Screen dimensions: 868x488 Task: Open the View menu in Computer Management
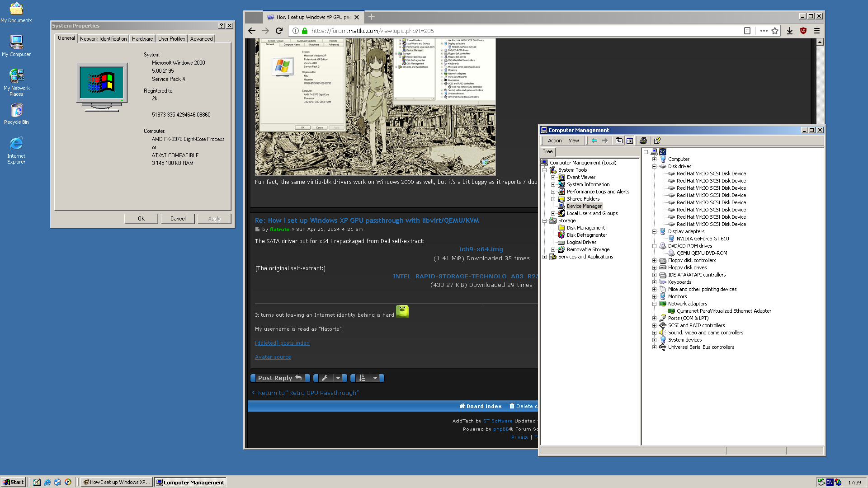(574, 141)
